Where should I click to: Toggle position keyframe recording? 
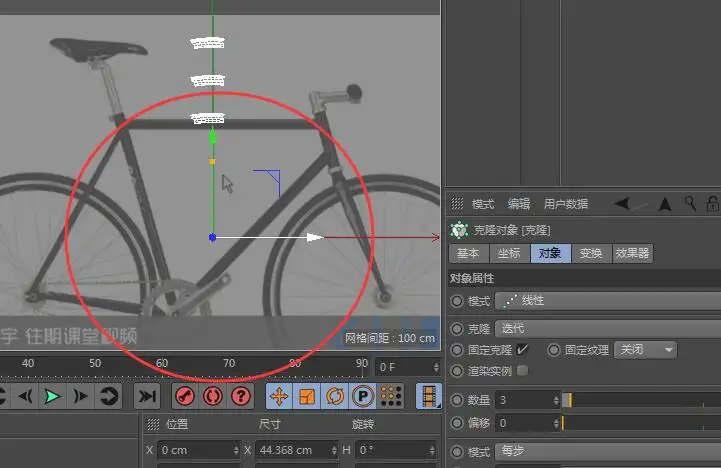click(x=279, y=396)
